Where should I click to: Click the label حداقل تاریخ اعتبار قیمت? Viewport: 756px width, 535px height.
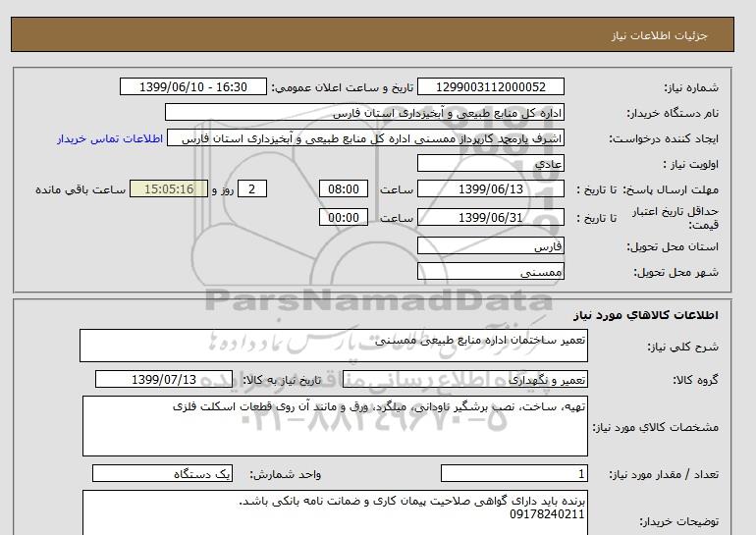(675, 218)
